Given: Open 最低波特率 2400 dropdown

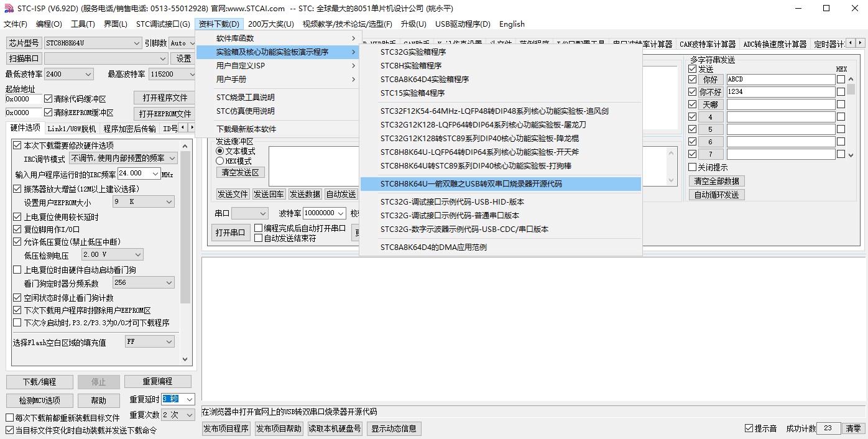Looking at the screenshot, I should tap(68, 74).
